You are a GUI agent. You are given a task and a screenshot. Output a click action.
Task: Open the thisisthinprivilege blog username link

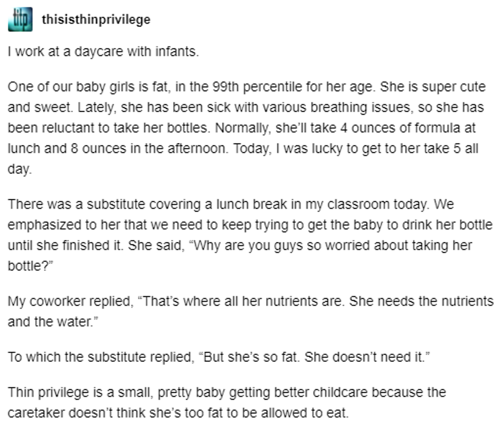[x=96, y=20]
